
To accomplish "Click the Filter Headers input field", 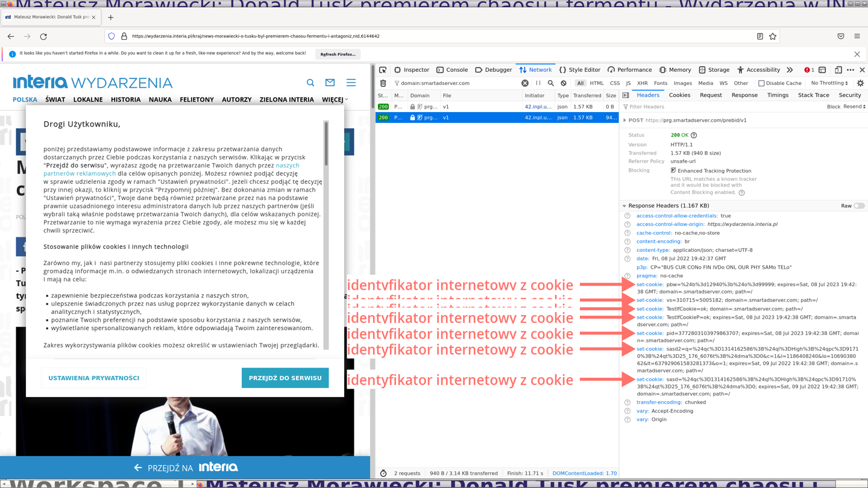I will (x=723, y=107).
